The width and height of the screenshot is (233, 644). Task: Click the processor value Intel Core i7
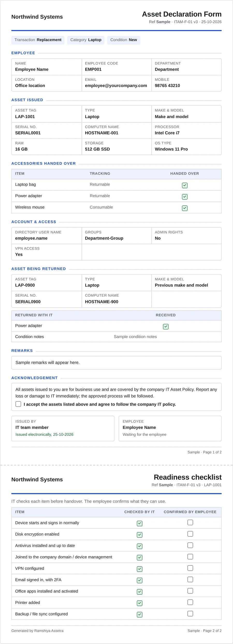pos(167,133)
